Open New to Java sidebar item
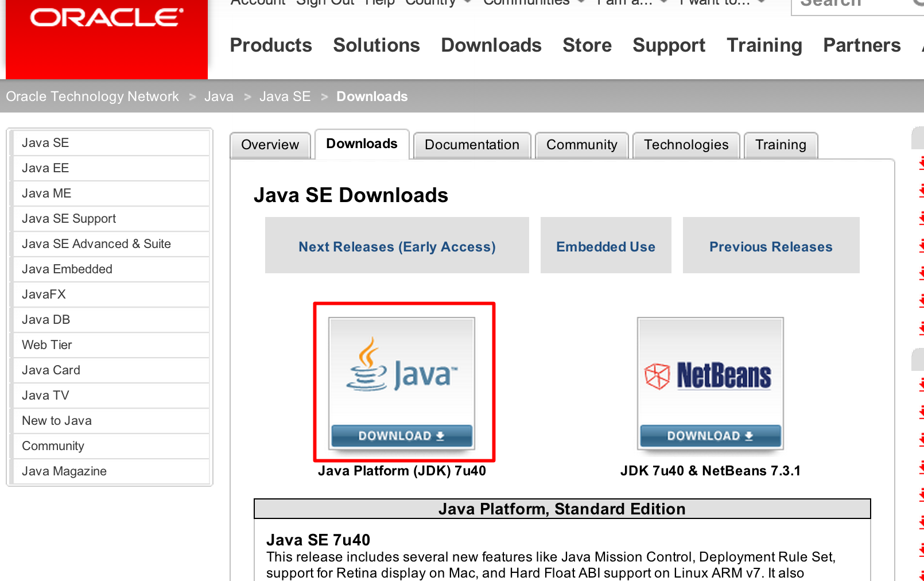Screen dimensions: 924x581 point(111,421)
